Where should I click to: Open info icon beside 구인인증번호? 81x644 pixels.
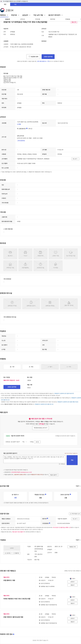point(50,523)
